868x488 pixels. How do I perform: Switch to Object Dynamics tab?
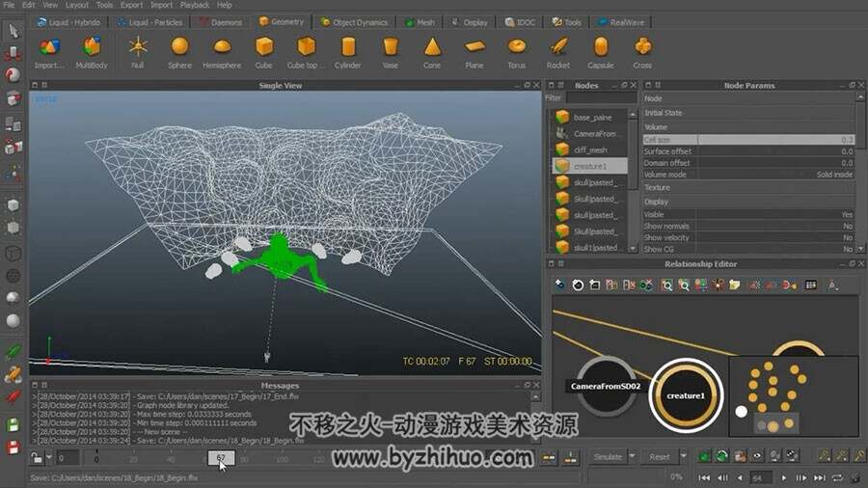354,23
